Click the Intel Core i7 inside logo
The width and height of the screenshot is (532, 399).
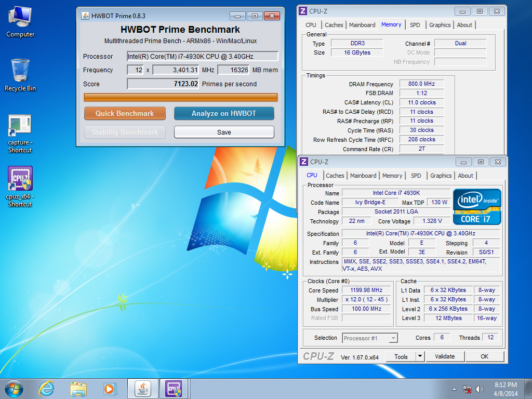477,207
